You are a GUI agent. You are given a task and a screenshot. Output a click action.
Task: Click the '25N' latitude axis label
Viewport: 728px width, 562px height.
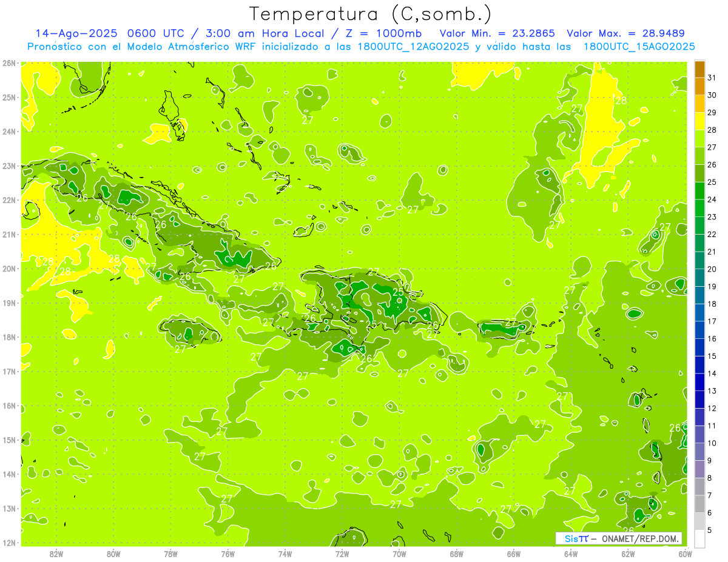click(9, 97)
